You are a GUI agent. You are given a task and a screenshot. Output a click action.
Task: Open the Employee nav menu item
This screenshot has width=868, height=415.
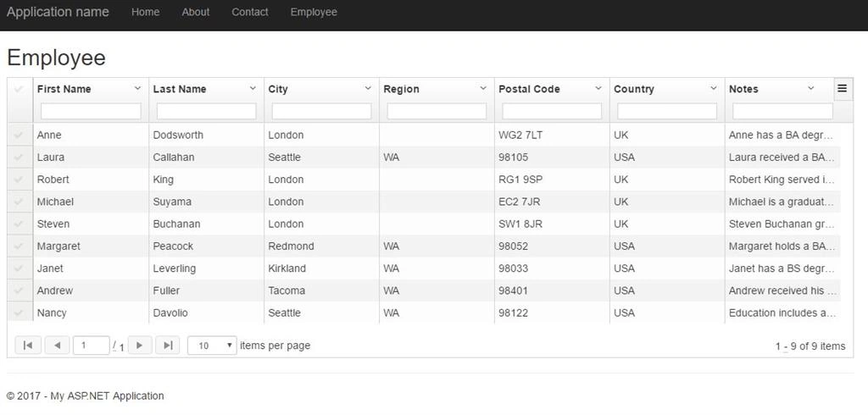pyautogui.click(x=314, y=12)
